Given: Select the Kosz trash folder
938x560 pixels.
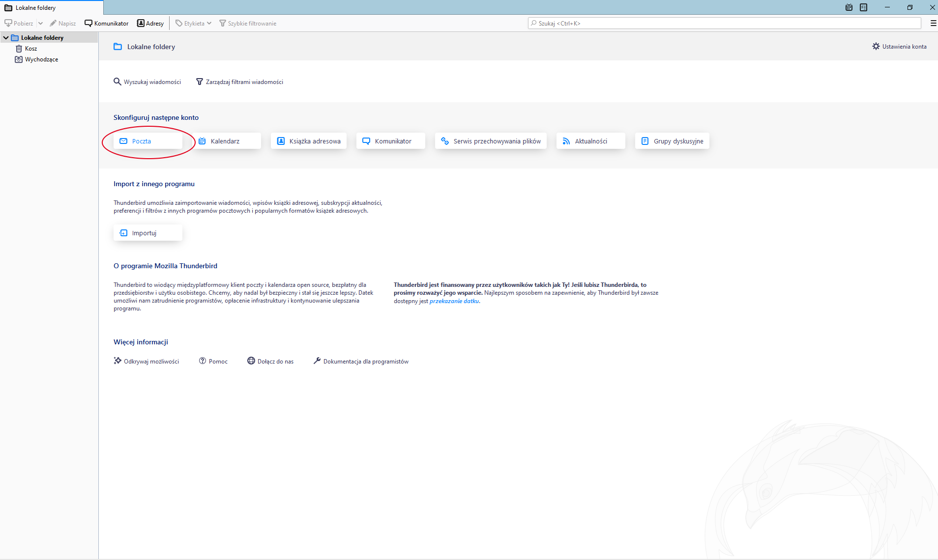Looking at the screenshot, I should click(x=31, y=49).
